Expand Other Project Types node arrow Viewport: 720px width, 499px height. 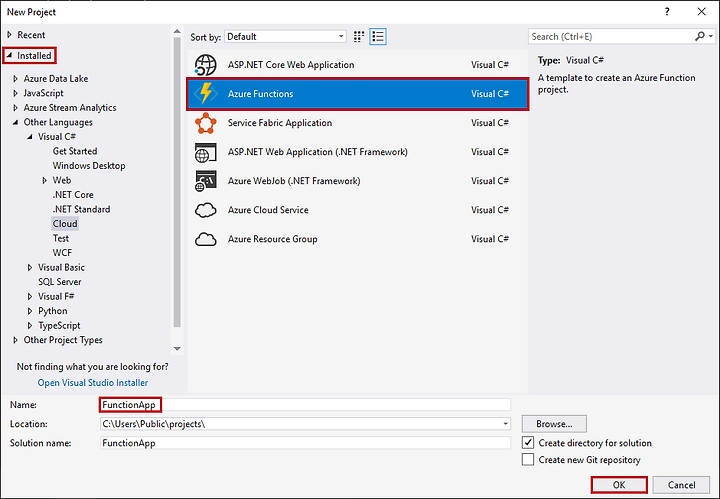tap(16, 340)
